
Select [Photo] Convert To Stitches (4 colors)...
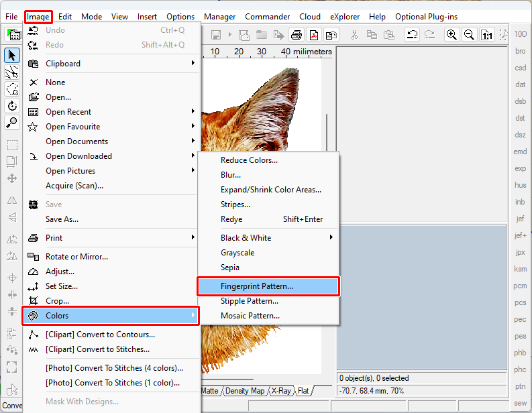(111, 368)
